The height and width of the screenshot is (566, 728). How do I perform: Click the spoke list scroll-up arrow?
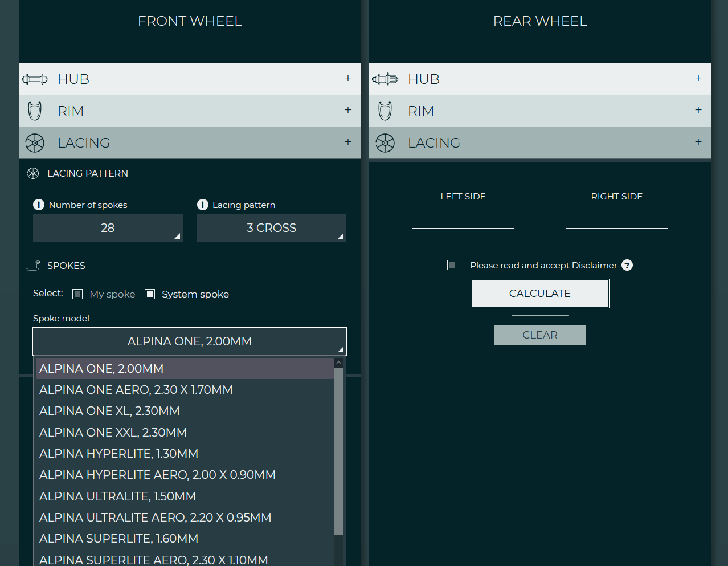(339, 363)
